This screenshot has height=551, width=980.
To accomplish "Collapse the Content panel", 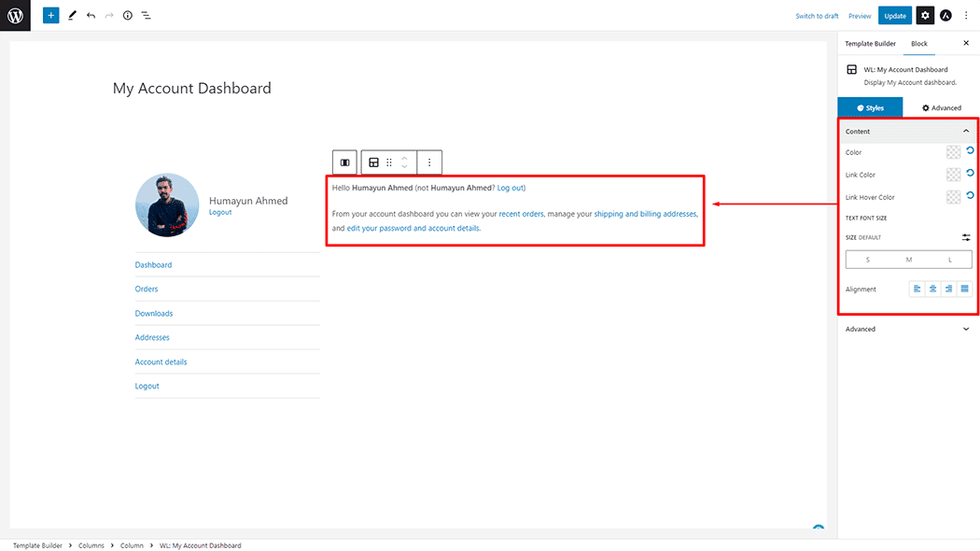I will click(965, 132).
